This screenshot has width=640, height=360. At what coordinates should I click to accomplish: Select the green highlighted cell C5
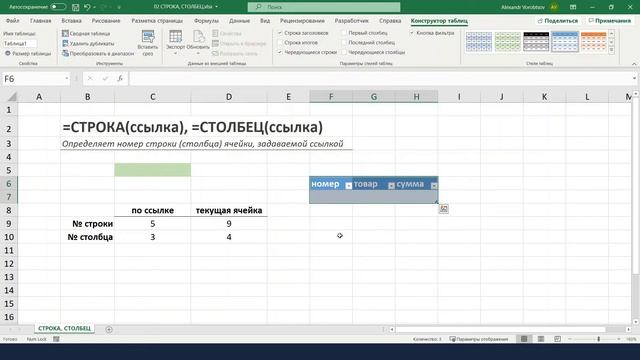[x=153, y=170]
